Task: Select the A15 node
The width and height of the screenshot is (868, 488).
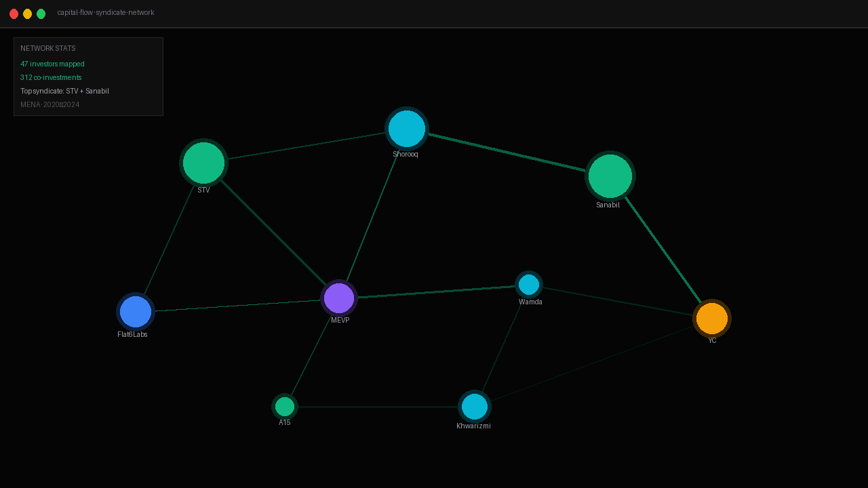Action: click(285, 407)
